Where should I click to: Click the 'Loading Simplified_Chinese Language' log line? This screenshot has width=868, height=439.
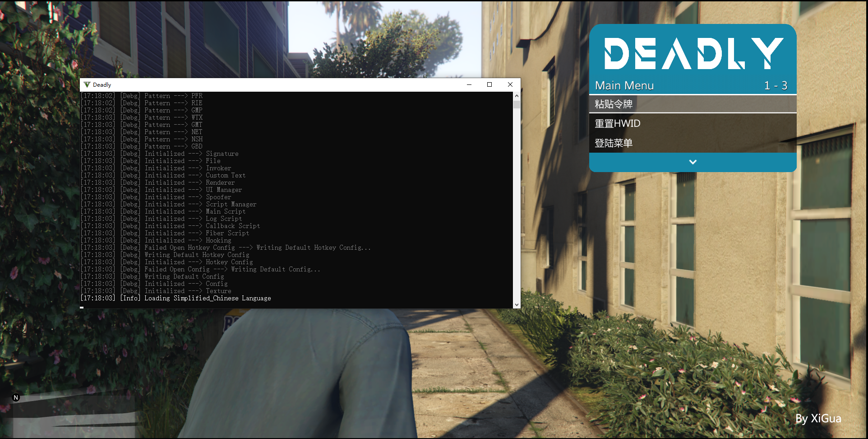point(176,298)
